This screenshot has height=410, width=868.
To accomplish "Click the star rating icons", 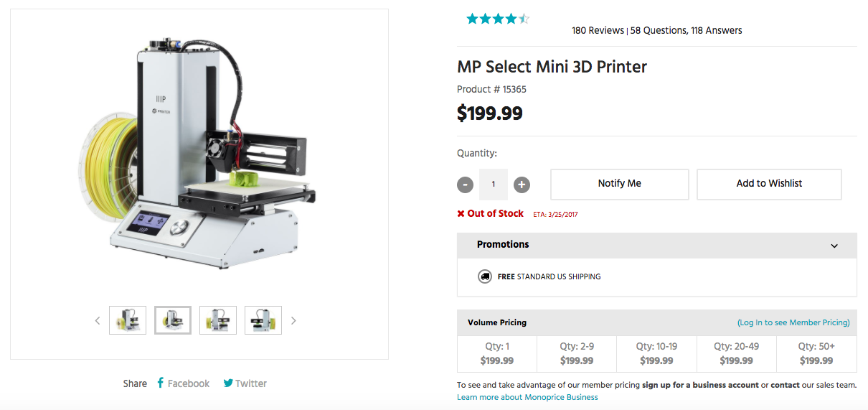I will click(x=497, y=19).
